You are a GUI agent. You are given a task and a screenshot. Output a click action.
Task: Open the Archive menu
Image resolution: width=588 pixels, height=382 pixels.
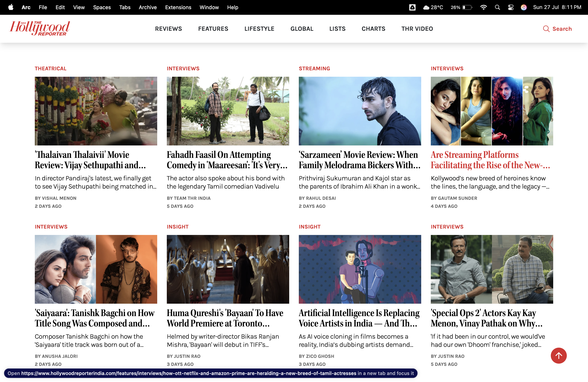(x=147, y=7)
